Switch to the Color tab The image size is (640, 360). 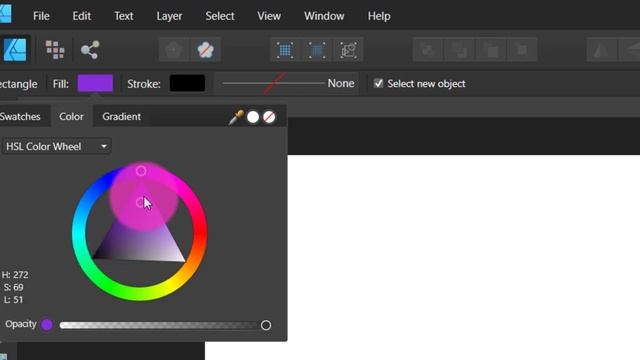point(71,116)
